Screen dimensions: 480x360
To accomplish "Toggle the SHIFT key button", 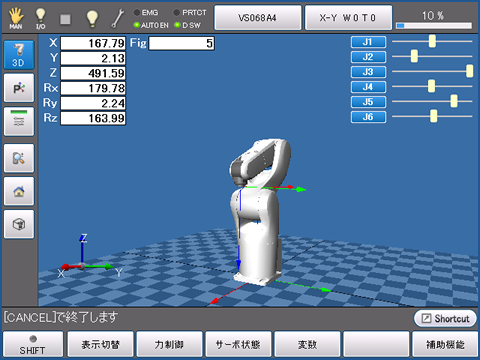I will point(33,344).
